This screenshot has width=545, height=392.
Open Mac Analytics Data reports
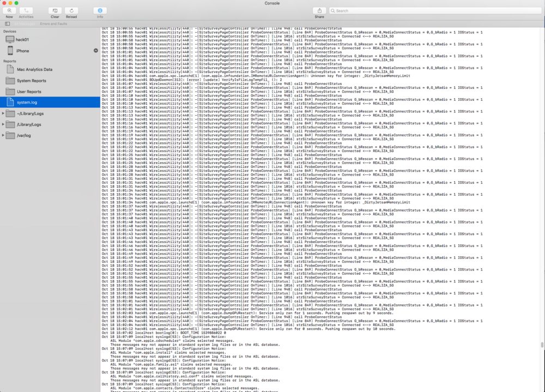(34, 70)
